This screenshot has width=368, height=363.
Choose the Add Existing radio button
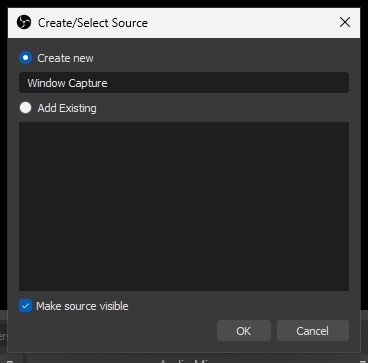tap(25, 108)
